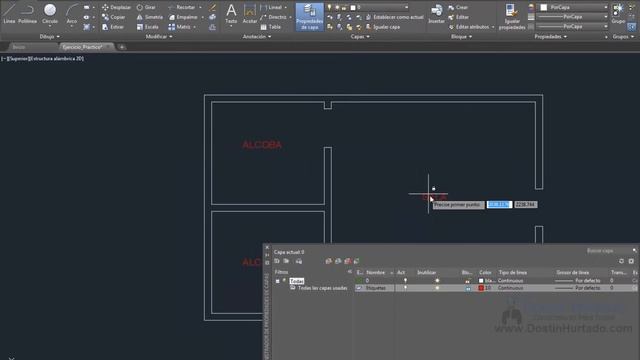Image resolution: width=640 pixels, height=360 pixels.
Task: Click the Lineal dimension tool
Action: click(271, 7)
